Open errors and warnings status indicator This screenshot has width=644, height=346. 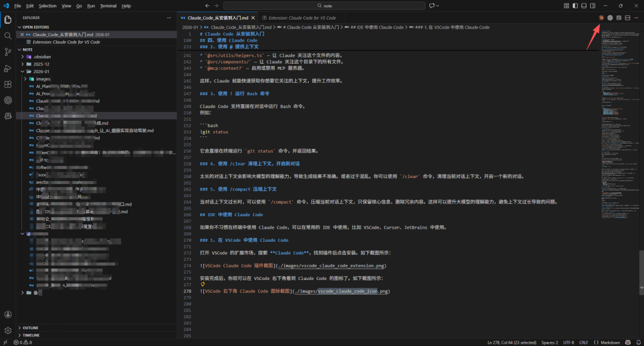(23, 342)
